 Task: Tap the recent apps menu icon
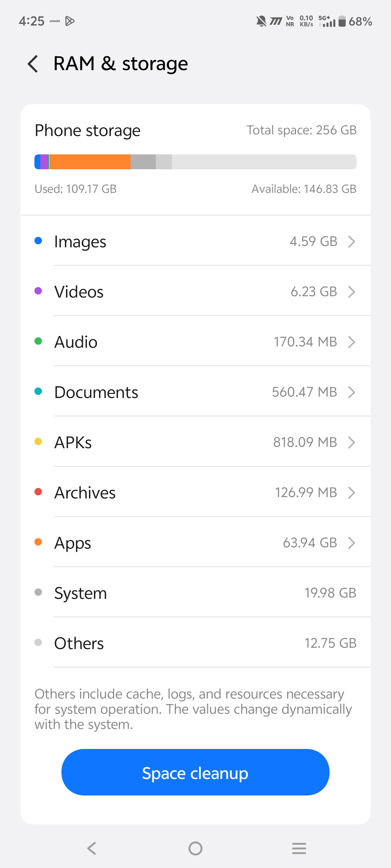pyautogui.click(x=299, y=848)
